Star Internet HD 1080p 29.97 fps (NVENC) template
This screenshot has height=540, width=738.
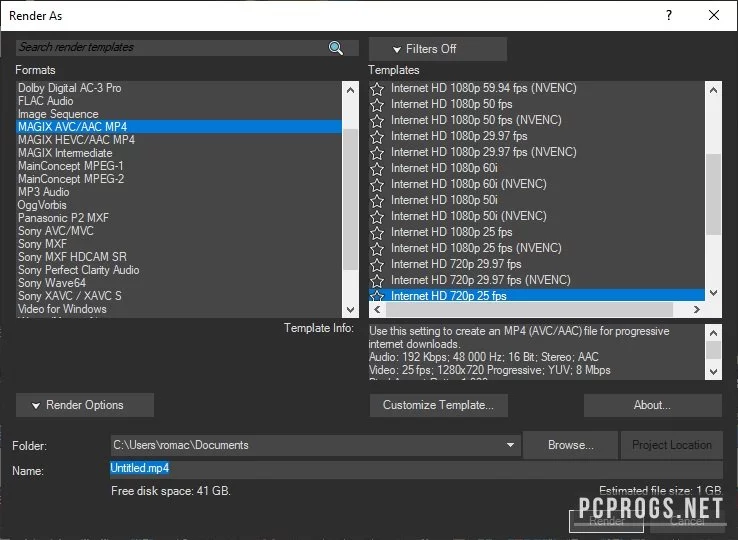click(x=377, y=153)
